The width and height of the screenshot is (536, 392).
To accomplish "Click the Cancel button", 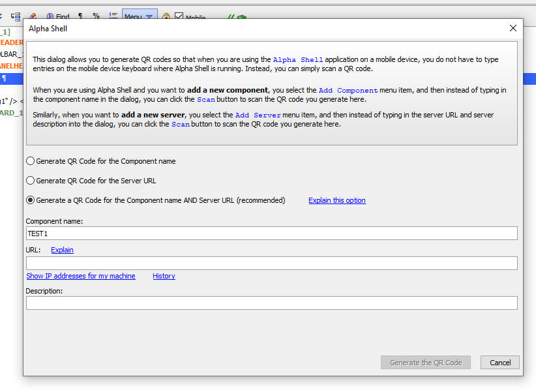I will tap(499, 363).
